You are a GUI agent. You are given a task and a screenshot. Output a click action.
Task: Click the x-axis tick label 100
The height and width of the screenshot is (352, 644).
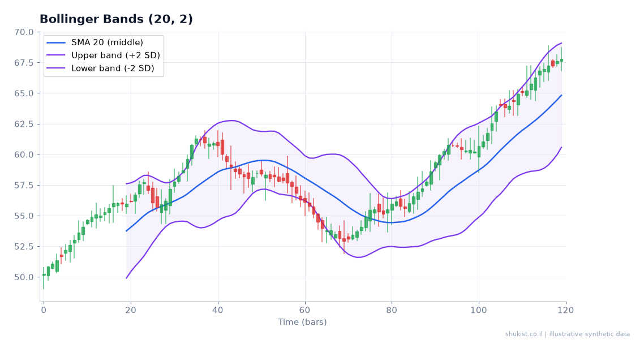(479, 311)
